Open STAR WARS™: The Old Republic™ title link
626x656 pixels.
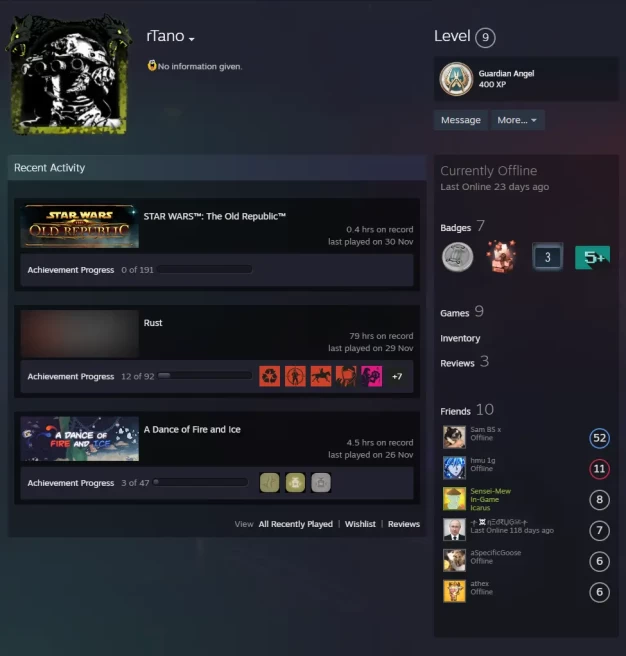pyautogui.click(x=215, y=216)
